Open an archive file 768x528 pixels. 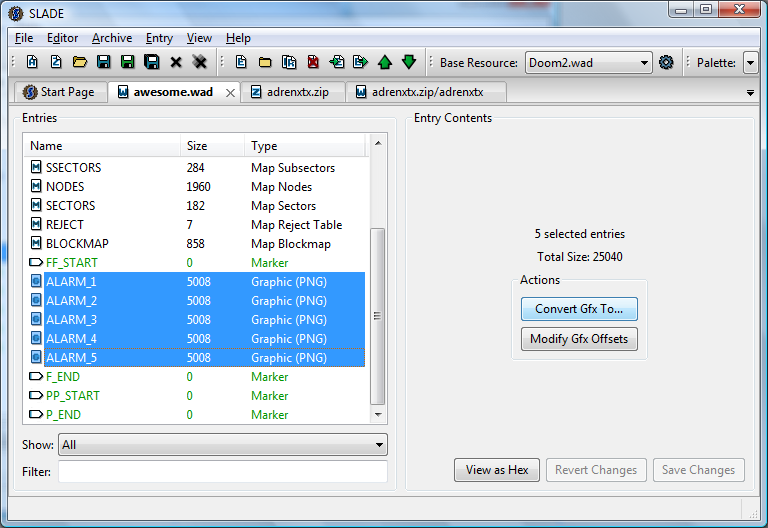[x=80, y=62]
